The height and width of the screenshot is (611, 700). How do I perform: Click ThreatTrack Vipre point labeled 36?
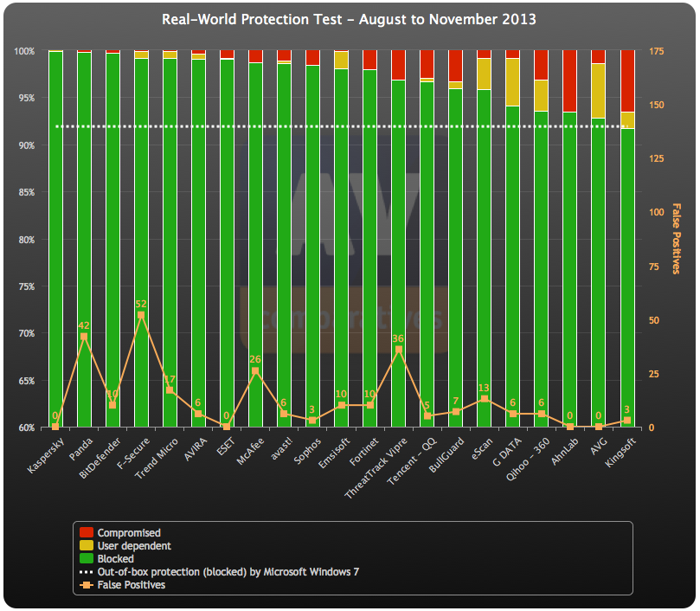coord(398,350)
